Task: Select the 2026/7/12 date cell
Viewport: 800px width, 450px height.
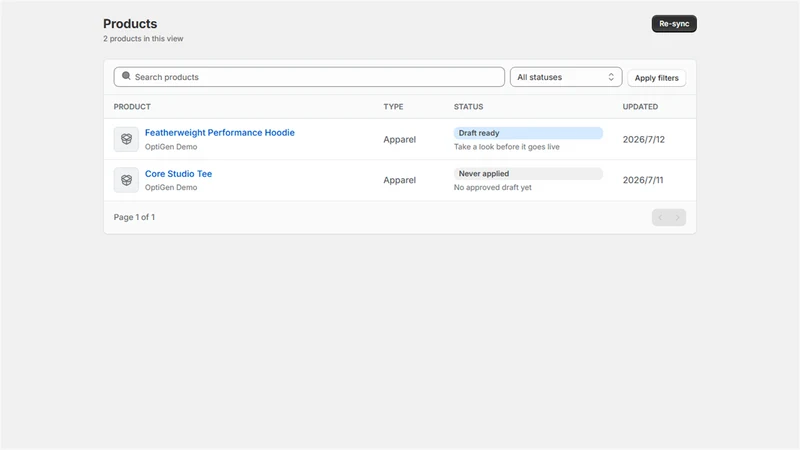Action: 643,139
